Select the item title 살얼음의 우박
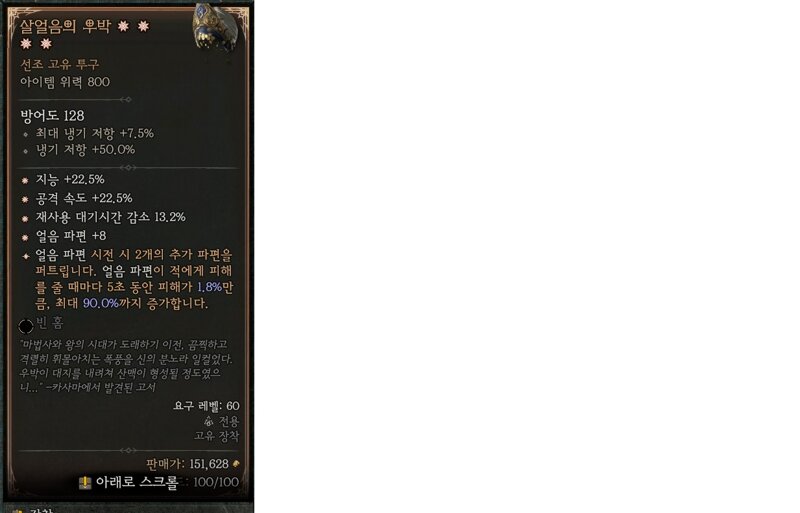Screen dimensions: 800x513 [x=66, y=26]
